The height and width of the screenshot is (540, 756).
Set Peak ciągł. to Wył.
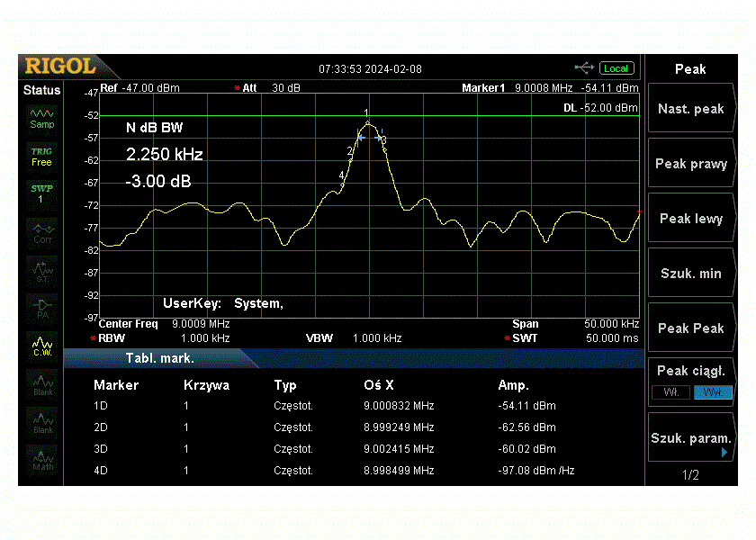[x=713, y=392]
